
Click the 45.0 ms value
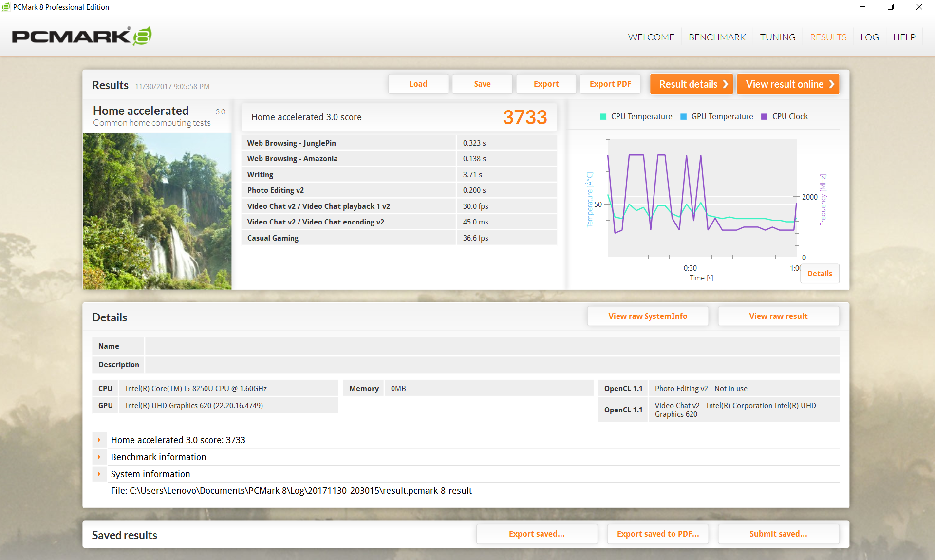tap(475, 222)
